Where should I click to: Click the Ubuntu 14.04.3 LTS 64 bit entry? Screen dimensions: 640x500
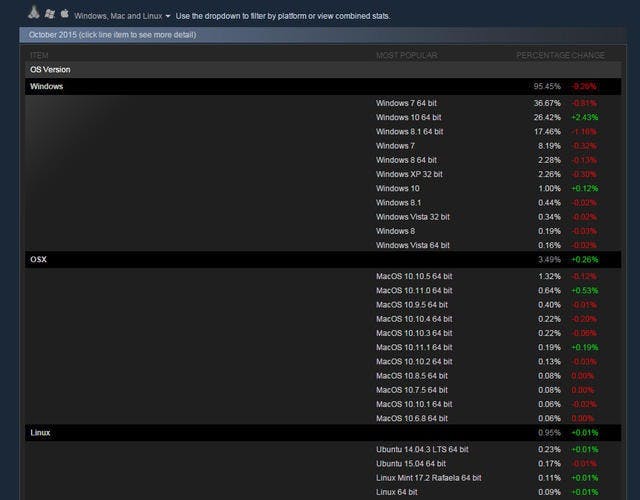(x=422, y=449)
